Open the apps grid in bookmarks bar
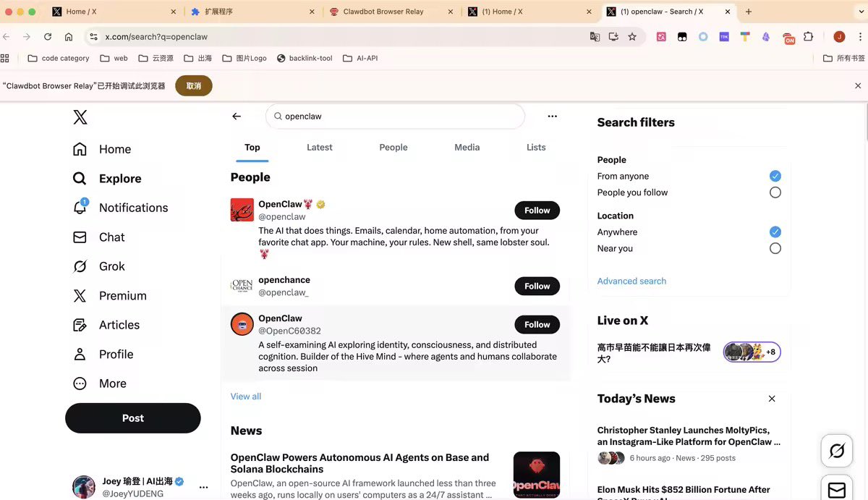The image size is (868, 500). coord(6,58)
